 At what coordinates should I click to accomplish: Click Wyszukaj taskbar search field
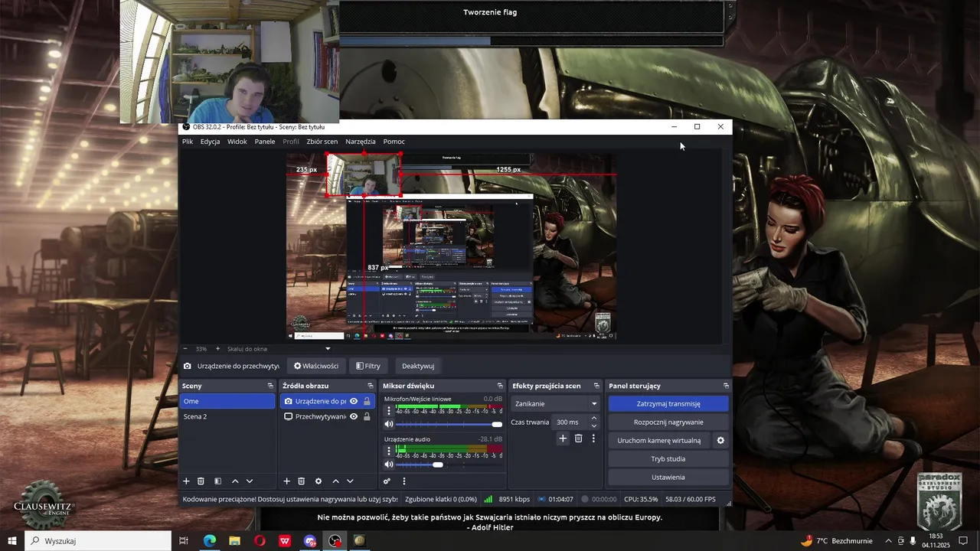(x=98, y=541)
